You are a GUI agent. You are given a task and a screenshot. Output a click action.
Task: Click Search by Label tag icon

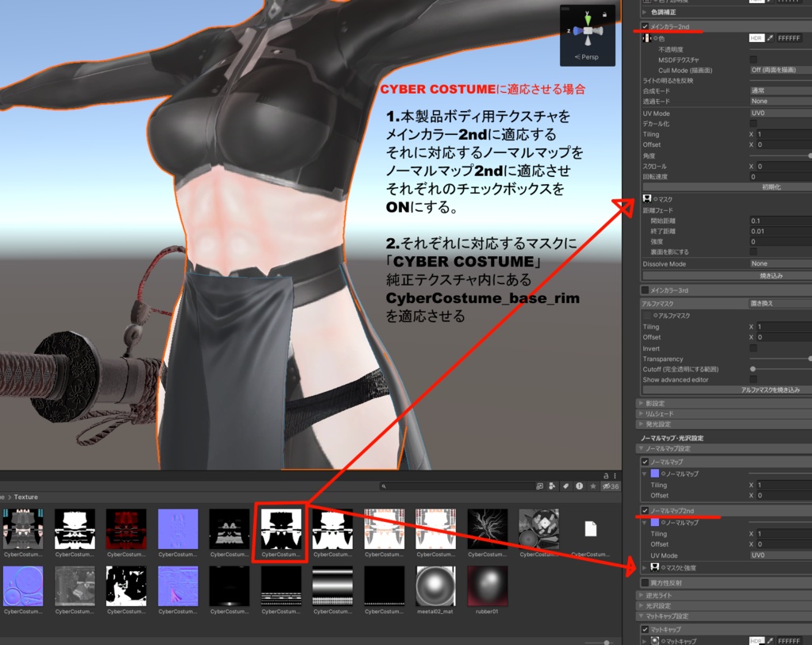[565, 486]
